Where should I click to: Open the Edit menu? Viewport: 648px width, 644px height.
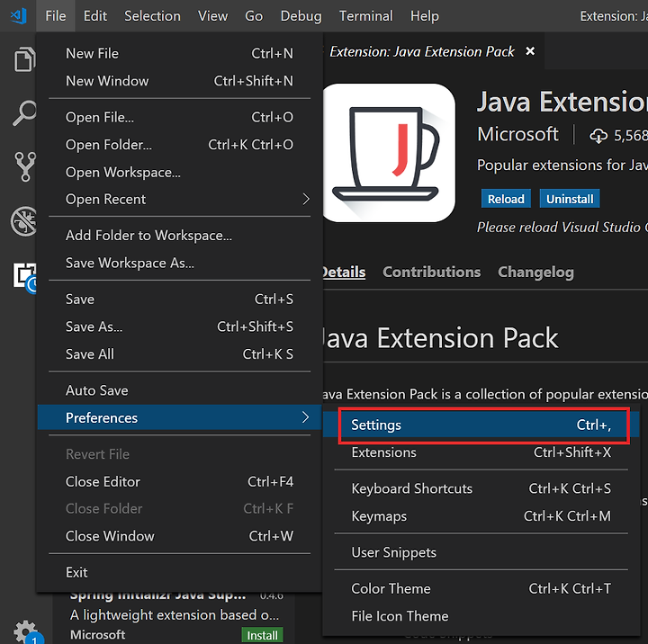click(x=95, y=16)
